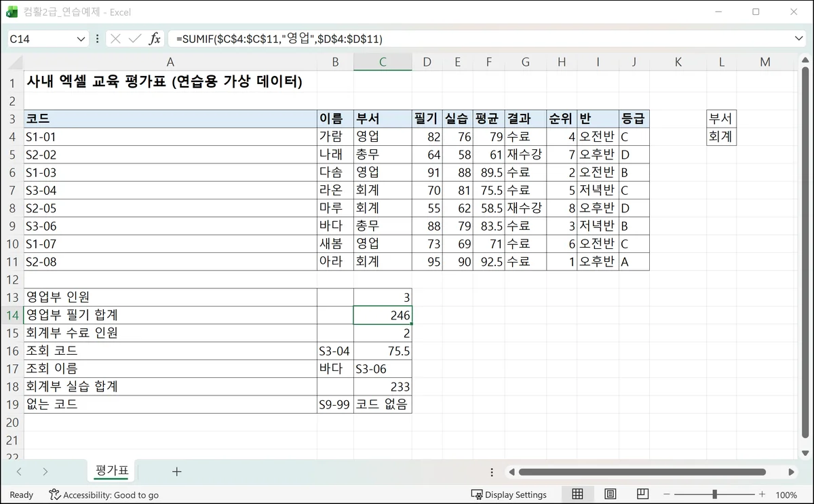
Task: Zoom out with minus button
Action: point(667,495)
